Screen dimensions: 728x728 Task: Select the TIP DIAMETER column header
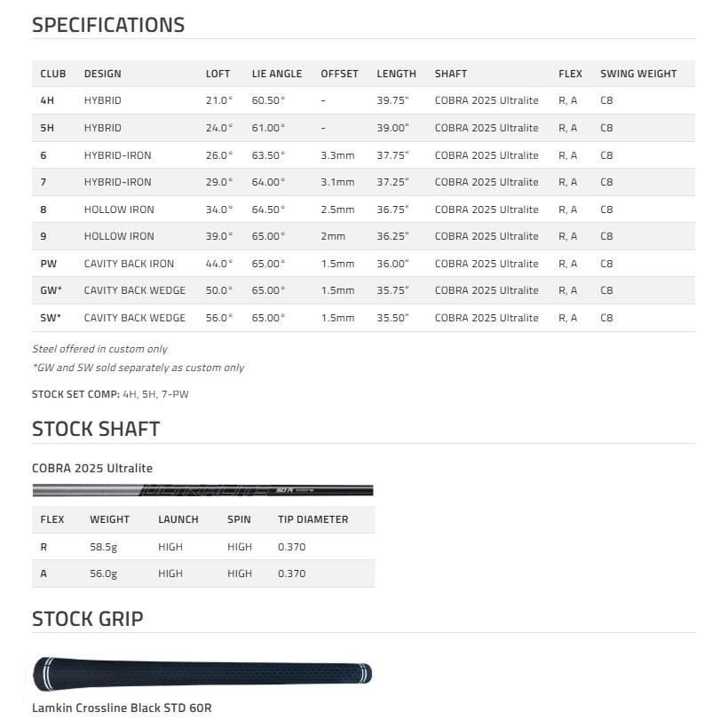(x=313, y=519)
